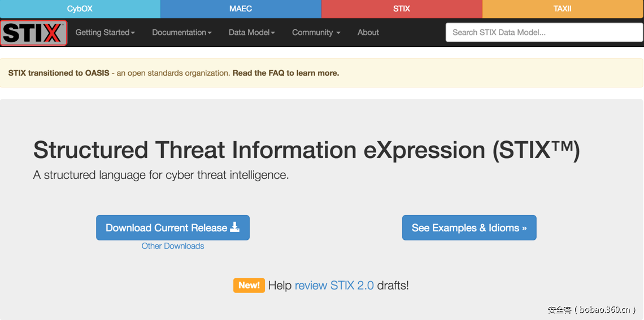
Task: Expand the Community dropdown menu
Action: 316,33
